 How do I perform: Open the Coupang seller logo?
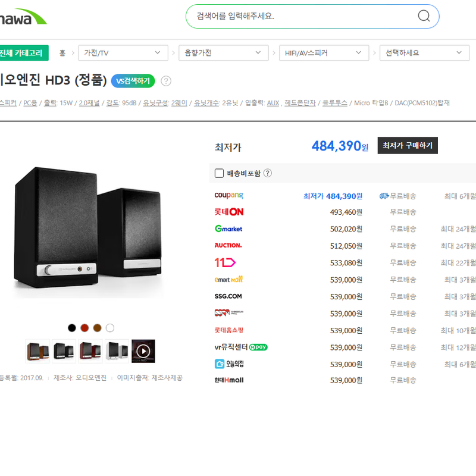229,195
